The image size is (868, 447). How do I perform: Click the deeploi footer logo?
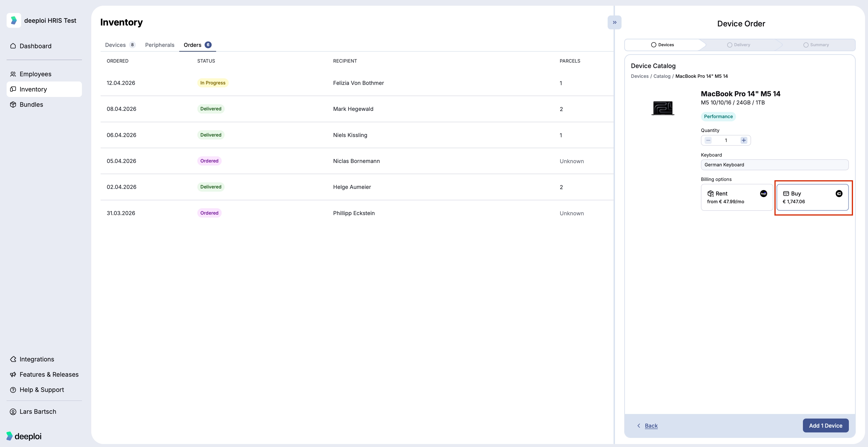point(24,436)
